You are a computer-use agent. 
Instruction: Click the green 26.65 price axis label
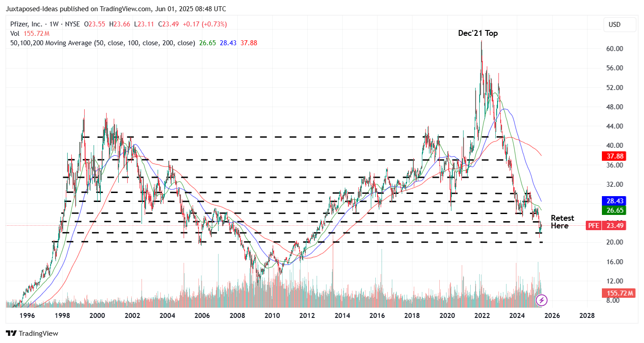tap(614, 210)
